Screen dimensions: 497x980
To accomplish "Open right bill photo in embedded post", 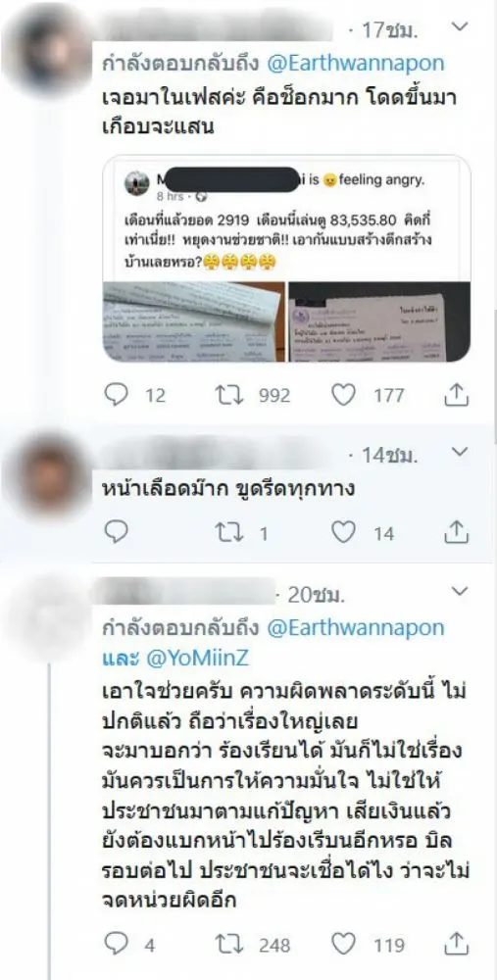I will click(378, 321).
